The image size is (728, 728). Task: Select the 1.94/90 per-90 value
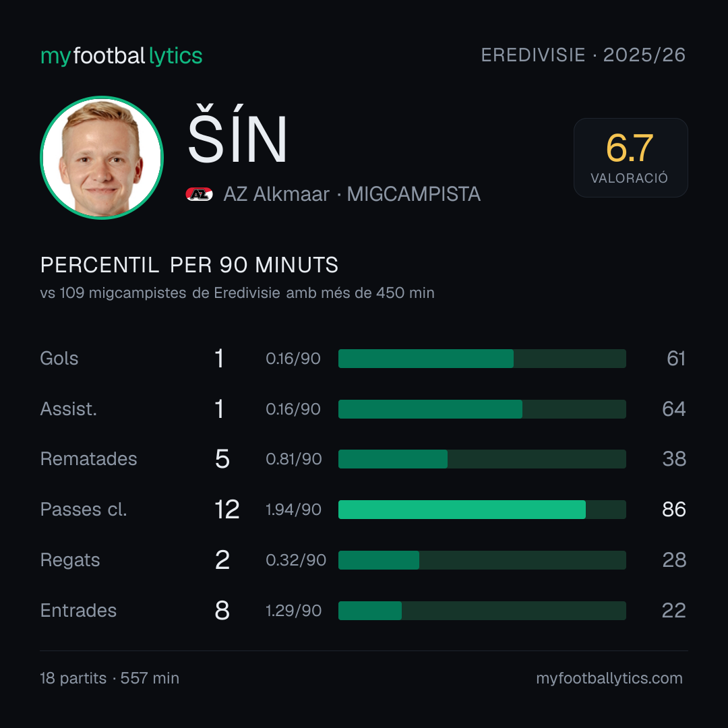click(x=293, y=510)
